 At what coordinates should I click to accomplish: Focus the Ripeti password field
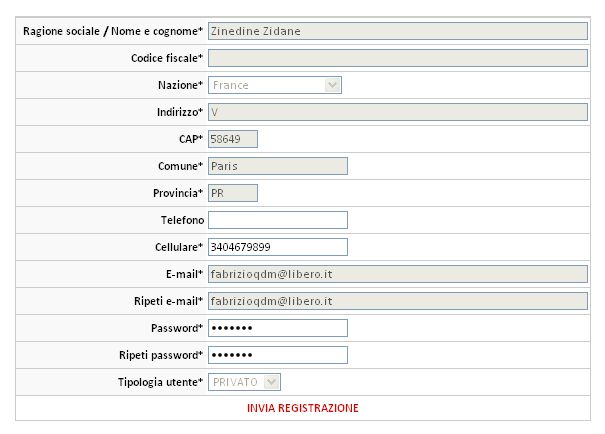pyautogui.click(x=277, y=355)
